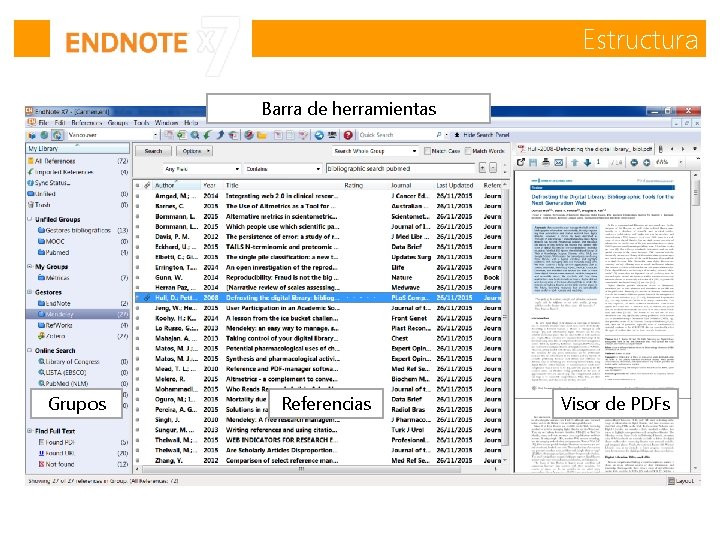Sort references by Author column header
The width and height of the screenshot is (720, 540).
(x=176, y=185)
